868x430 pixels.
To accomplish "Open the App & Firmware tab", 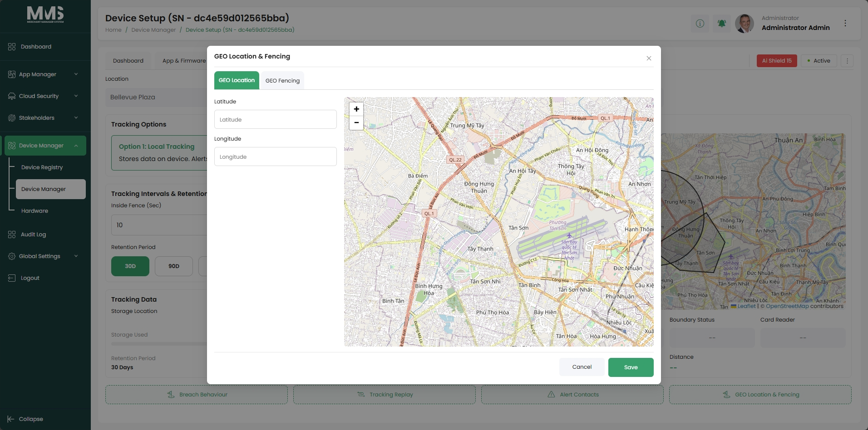I will 184,61.
